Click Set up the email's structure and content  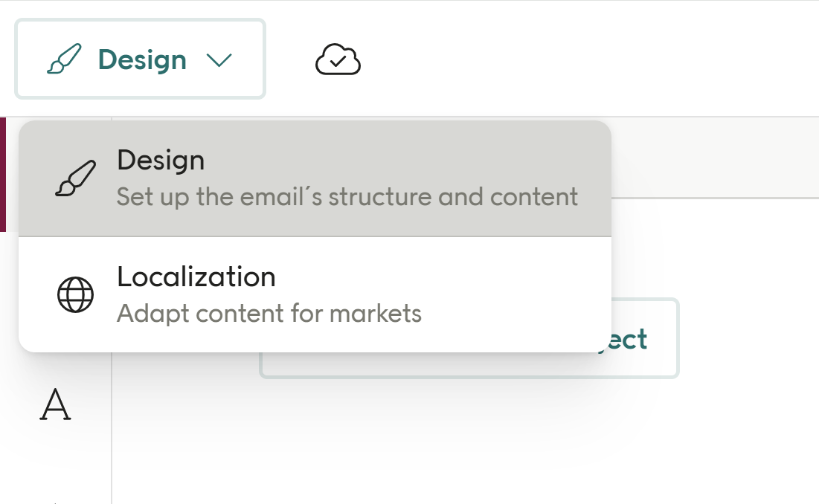point(347,196)
